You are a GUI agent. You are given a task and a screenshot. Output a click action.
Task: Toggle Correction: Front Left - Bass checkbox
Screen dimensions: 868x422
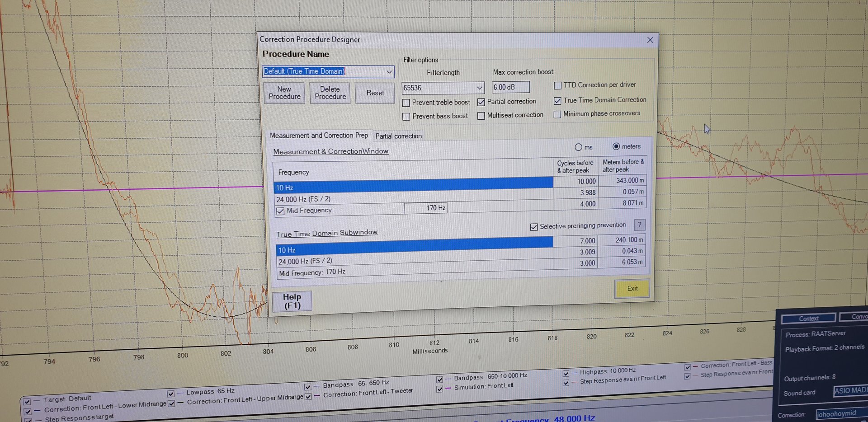pyautogui.click(x=687, y=367)
